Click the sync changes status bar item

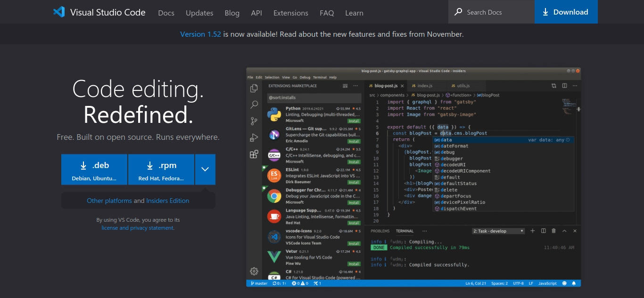coord(279,283)
